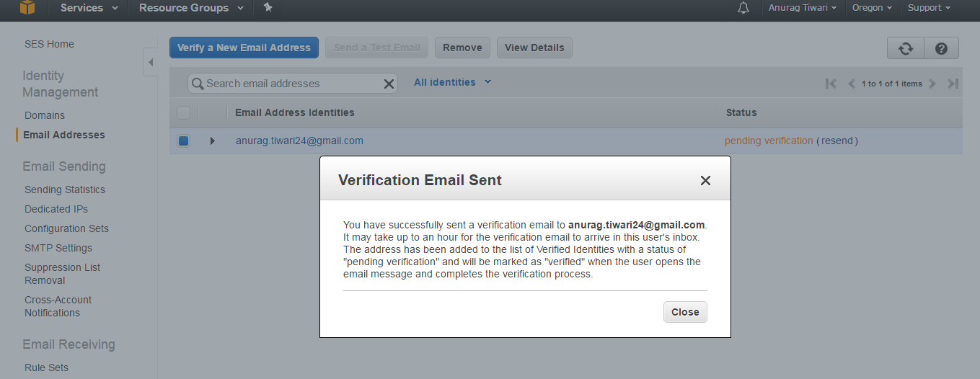Close the Verification Email Sent dialog X
Viewport: 980px width, 379px height.
pos(705,181)
